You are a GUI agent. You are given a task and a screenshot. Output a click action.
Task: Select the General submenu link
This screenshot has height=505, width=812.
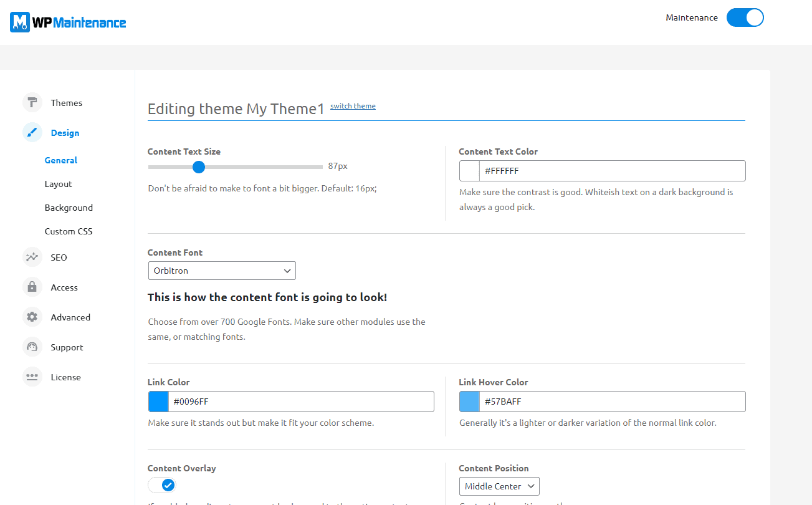(x=61, y=160)
